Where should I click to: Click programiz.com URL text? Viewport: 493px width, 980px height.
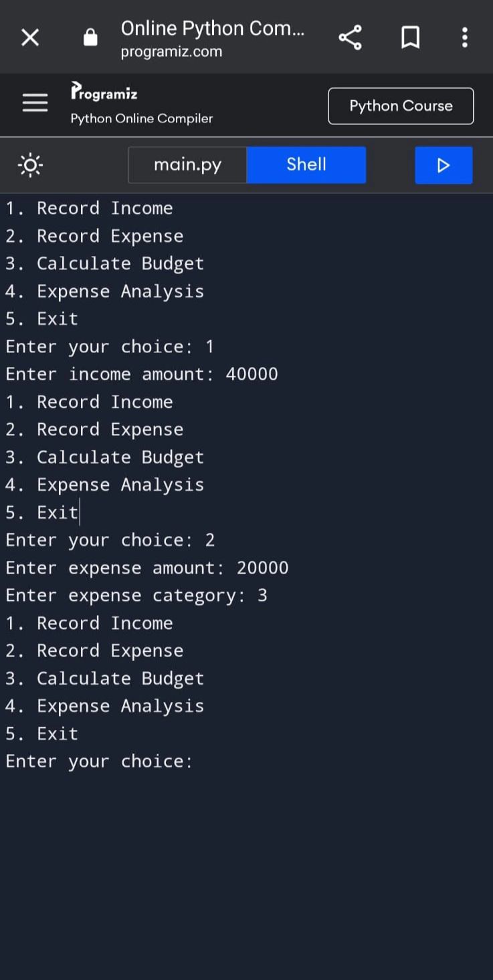(171, 52)
